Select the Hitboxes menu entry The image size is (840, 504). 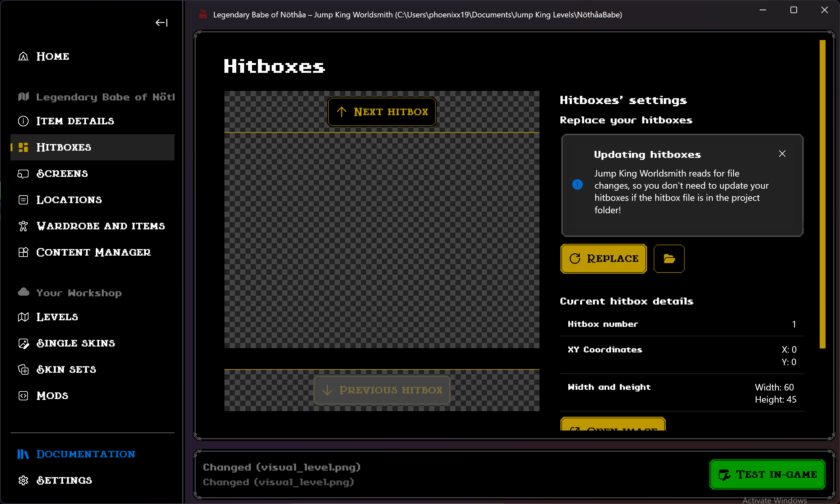[92, 147]
